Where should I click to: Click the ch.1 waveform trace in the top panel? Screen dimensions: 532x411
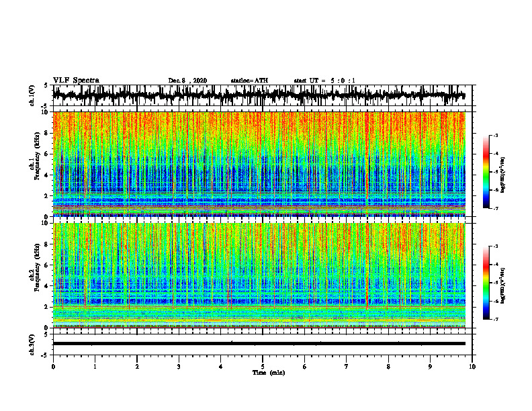(259, 95)
